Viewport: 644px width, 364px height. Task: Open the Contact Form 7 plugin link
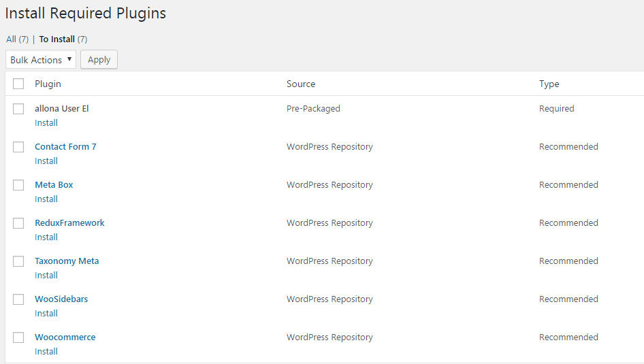click(x=65, y=147)
